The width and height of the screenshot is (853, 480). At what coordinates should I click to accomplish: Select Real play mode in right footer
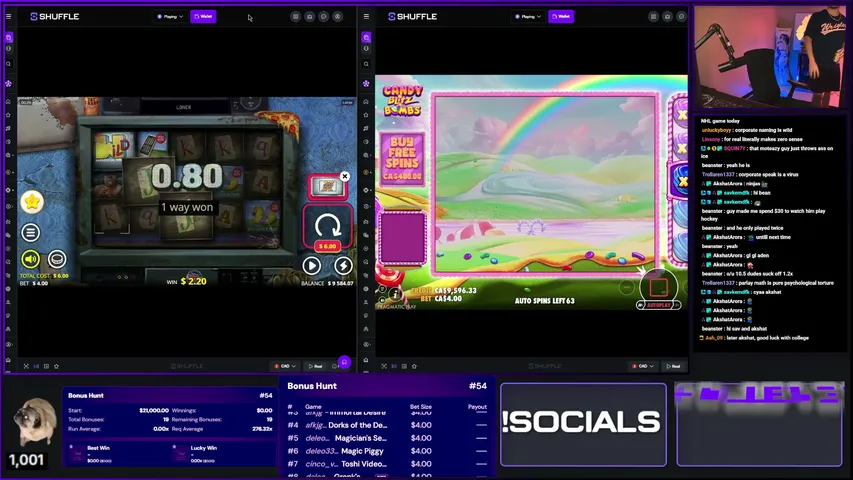click(673, 366)
